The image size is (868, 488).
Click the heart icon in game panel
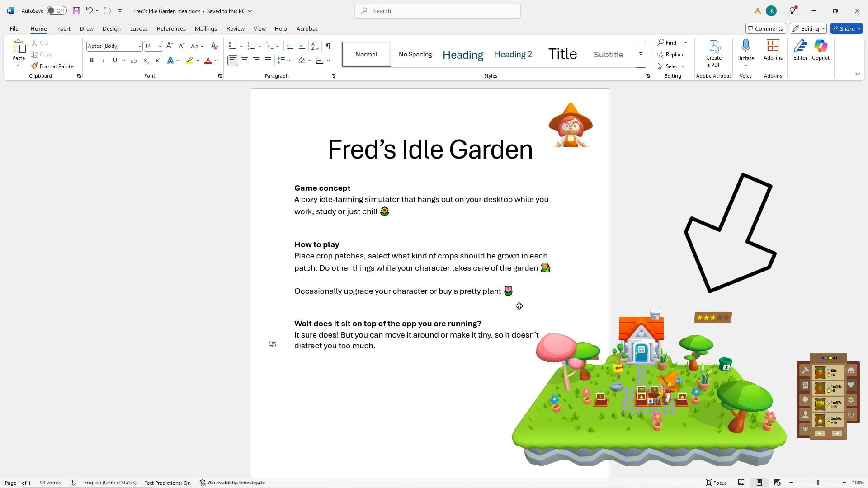point(851,385)
